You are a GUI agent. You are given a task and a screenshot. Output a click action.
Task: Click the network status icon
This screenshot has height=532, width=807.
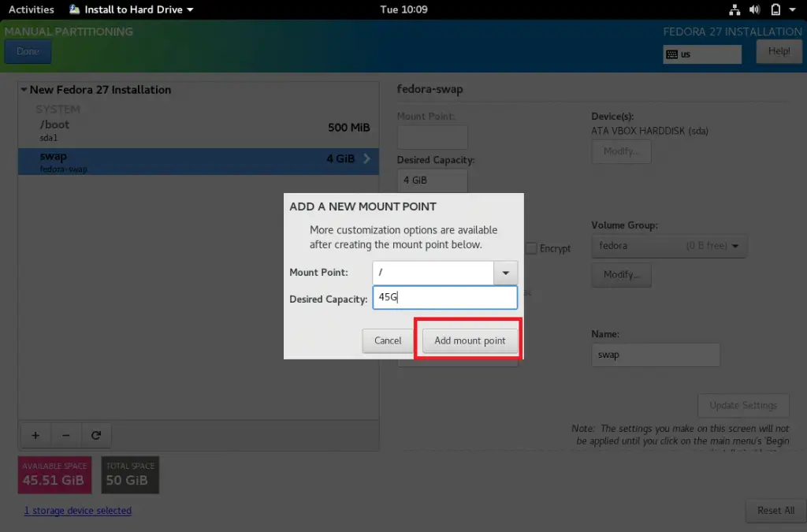pos(734,9)
